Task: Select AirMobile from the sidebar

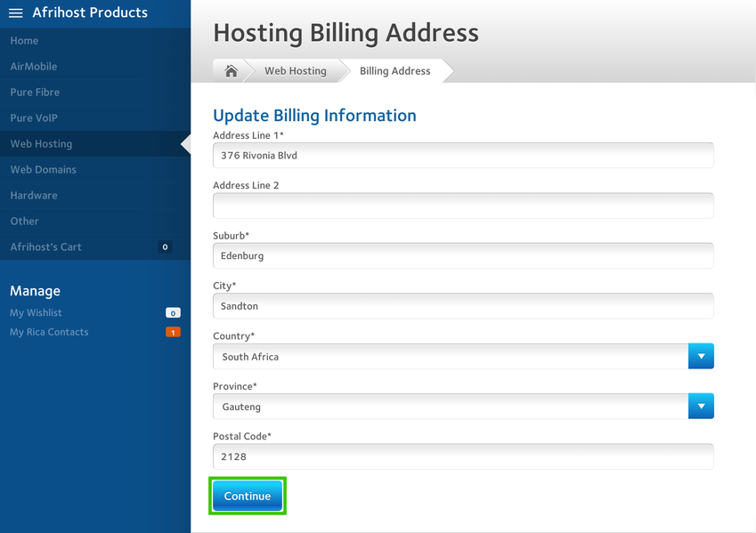Action: (34, 67)
